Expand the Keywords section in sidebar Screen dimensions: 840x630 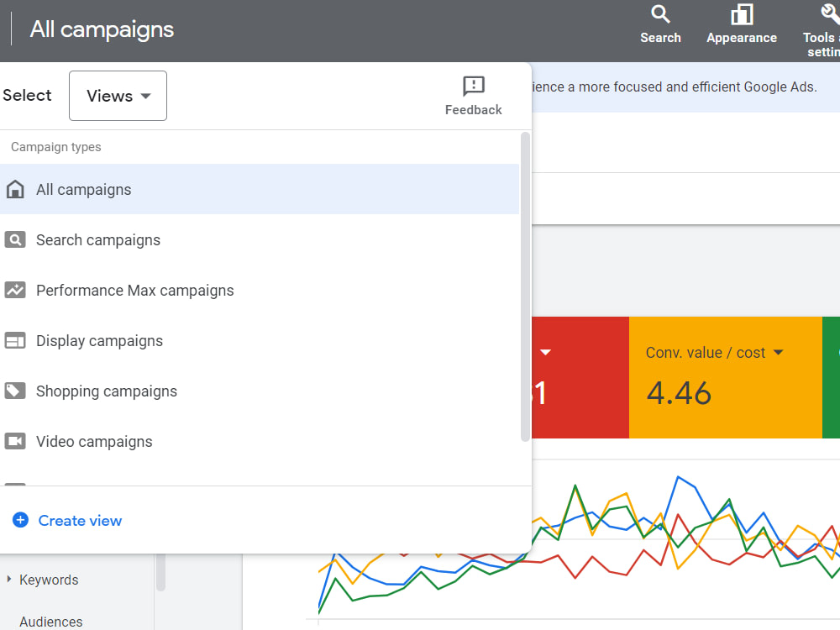9,579
